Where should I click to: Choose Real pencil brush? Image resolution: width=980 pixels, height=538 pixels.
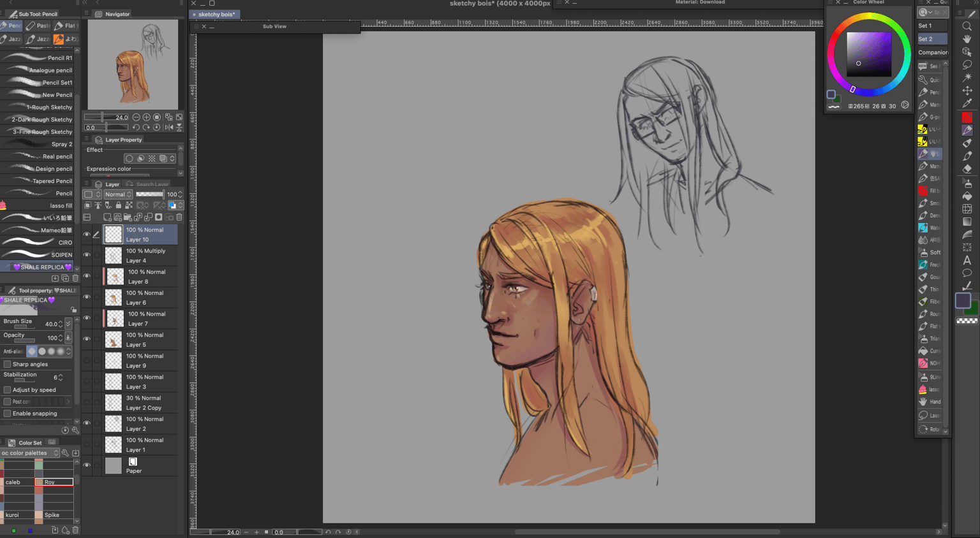[x=37, y=156]
